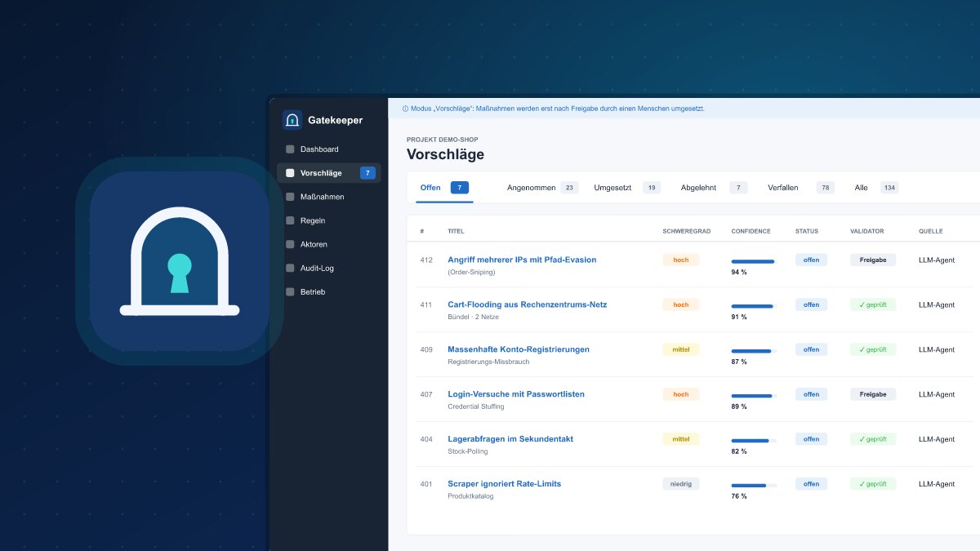Click subtitle Stock-Polling
The image size is (980, 551).
pyautogui.click(x=467, y=451)
